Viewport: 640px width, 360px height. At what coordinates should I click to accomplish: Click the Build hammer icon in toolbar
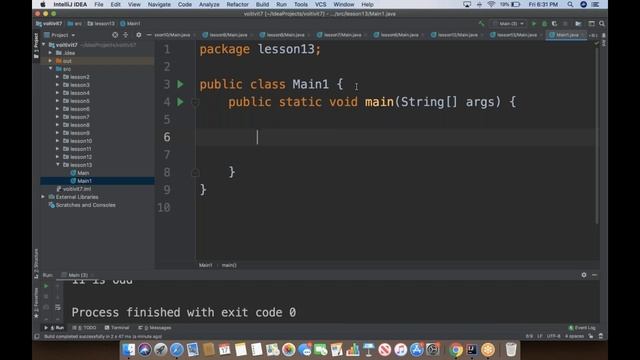pos(482,24)
